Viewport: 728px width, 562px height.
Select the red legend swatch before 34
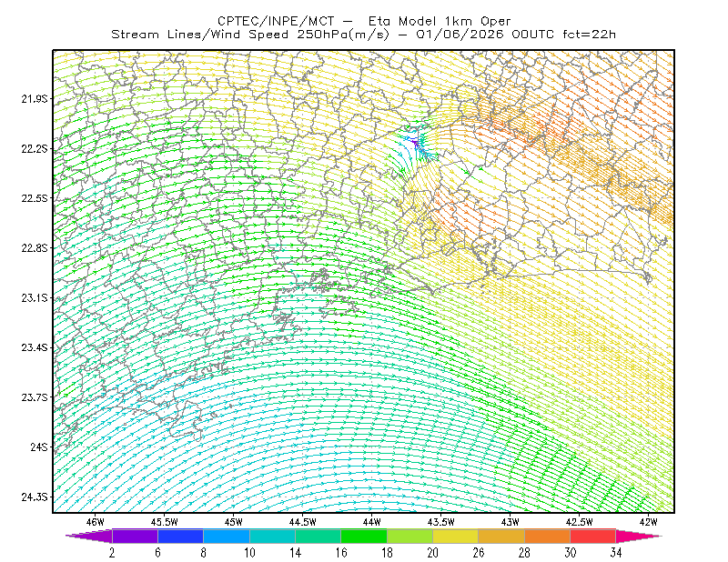coord(592,536)
